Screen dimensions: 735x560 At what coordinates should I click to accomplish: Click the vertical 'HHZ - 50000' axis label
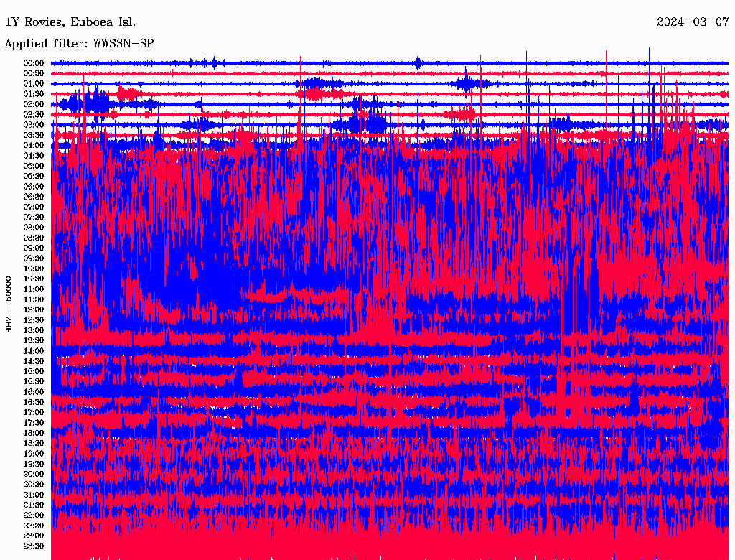(x=9, y=304)
